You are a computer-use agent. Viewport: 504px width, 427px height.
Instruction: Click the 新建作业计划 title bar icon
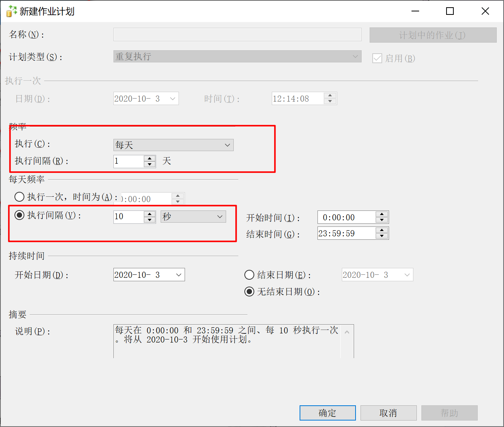(x=11, y=11)
